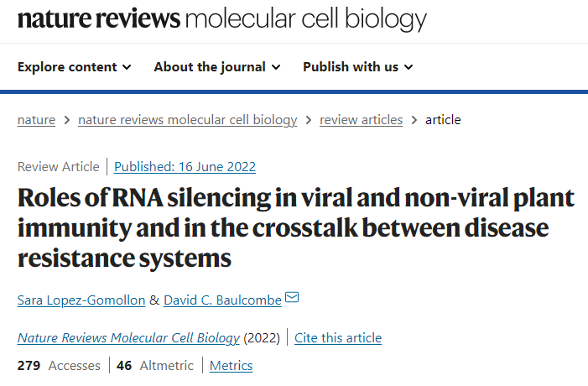Click the breadcrumb separator arrow after nature
This screenshot has height=386, width=588.
67,120
